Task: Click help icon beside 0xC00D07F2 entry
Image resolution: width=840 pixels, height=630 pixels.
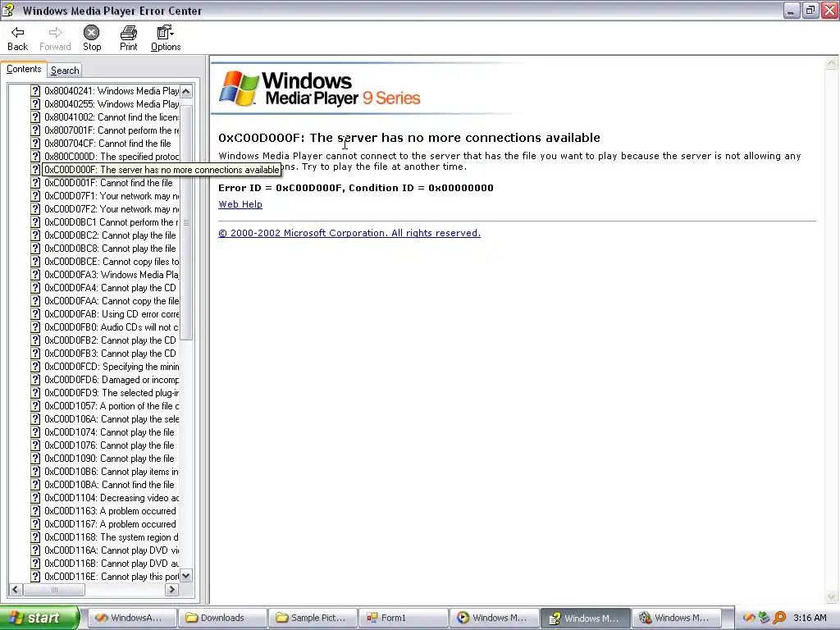Action: click(x=35, y=209)
